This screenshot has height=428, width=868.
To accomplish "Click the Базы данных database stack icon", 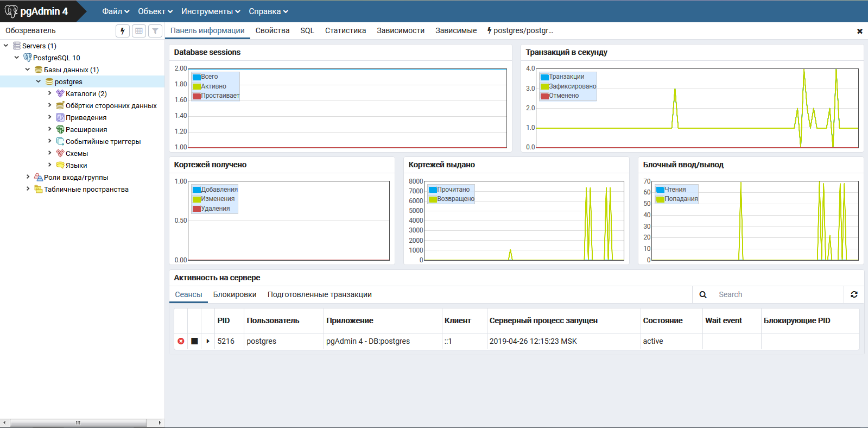I will click(39, 70).
